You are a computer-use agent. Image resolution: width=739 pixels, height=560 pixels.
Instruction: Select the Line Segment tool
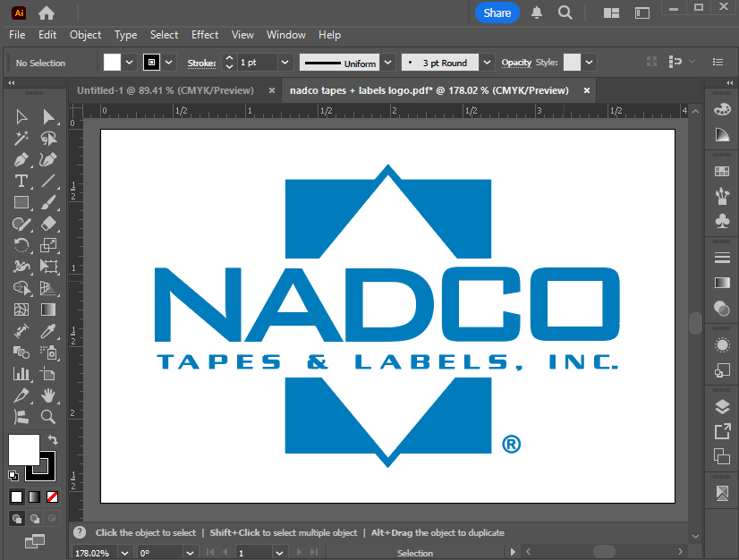coord(48,181)
